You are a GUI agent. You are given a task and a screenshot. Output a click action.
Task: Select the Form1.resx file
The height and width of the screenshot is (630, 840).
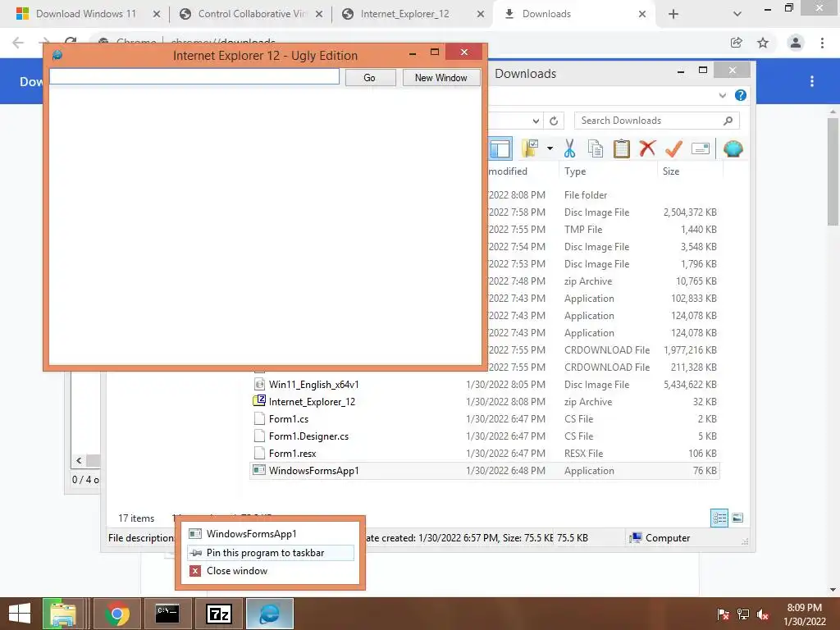pyautogui.click(x=485, y=453)
